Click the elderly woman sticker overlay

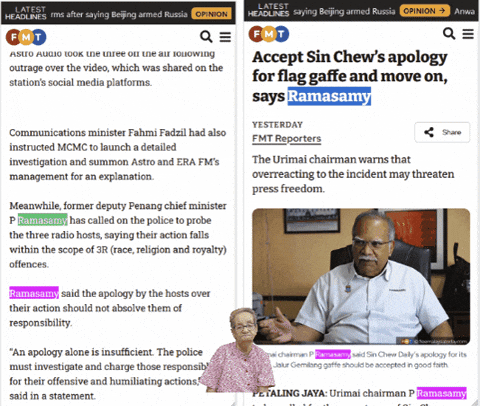[x=237, y=350]
